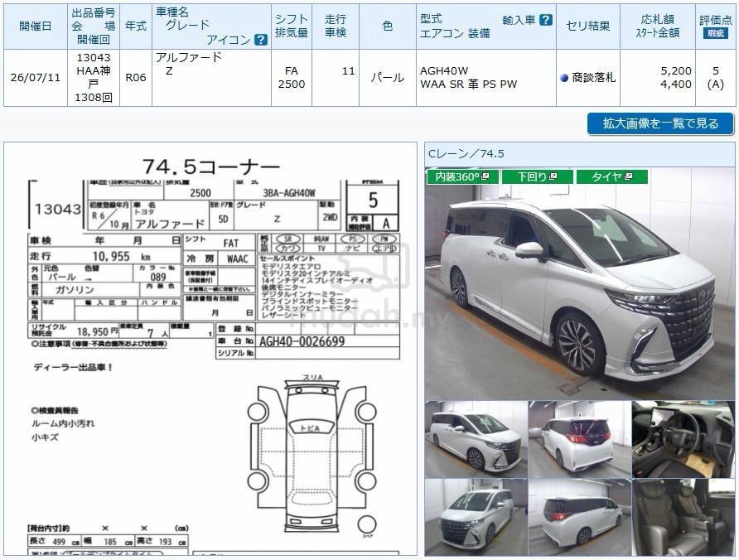Image resolution: width=739 pixels, height=560 pixels.
Task: Click the 走行 車検 column header
Action: tap(335, 27)
